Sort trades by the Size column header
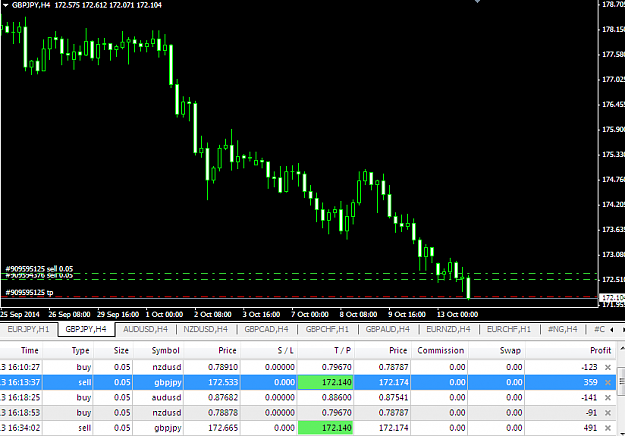 [x=114, y=350]
